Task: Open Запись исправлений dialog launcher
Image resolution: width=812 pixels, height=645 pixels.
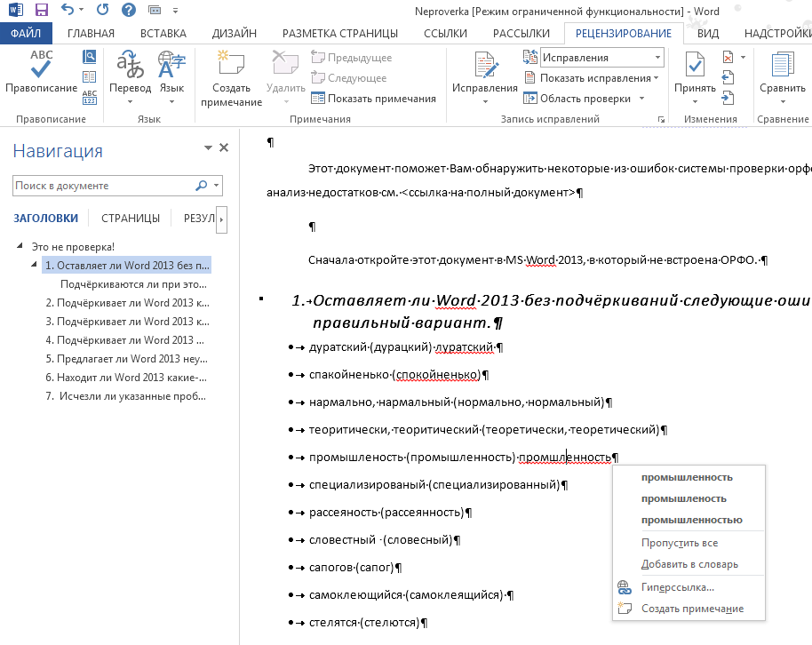Action: [661, 120]
